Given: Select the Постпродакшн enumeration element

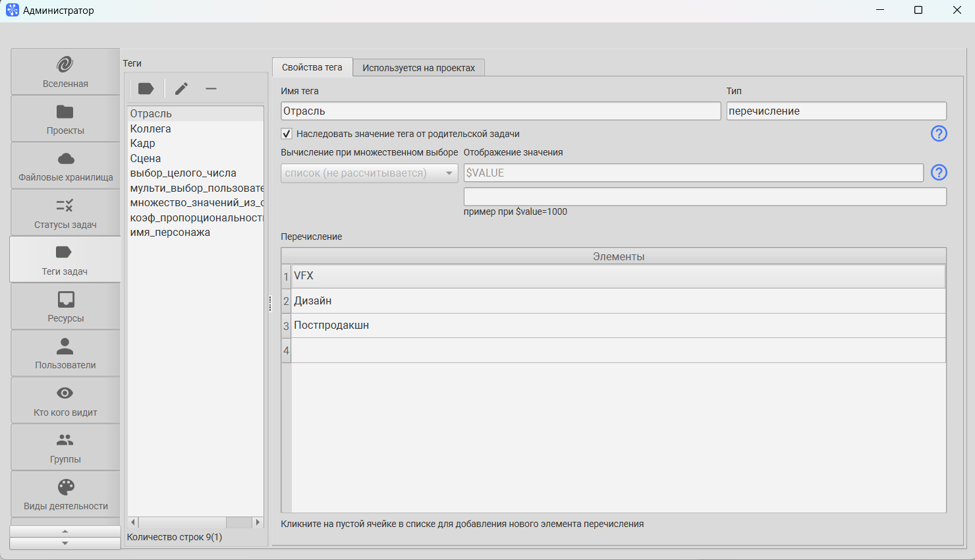Looking at the screenshot, I should coord(619,325).
